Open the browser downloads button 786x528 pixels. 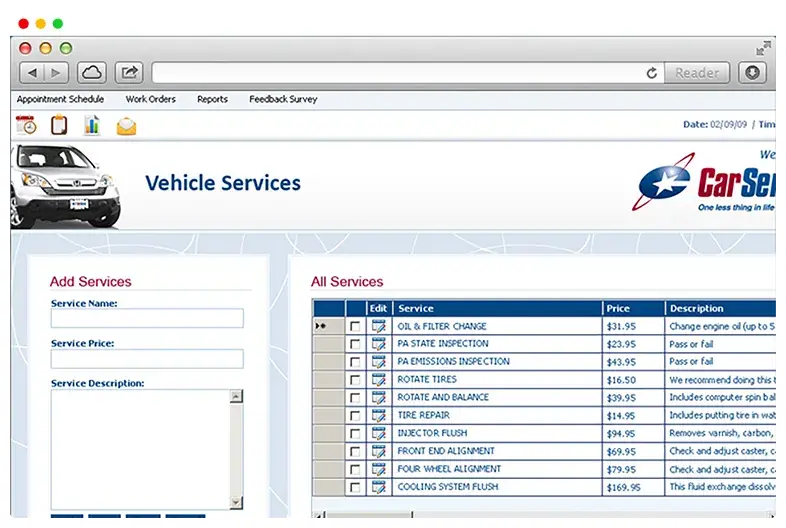coord(752,73)
